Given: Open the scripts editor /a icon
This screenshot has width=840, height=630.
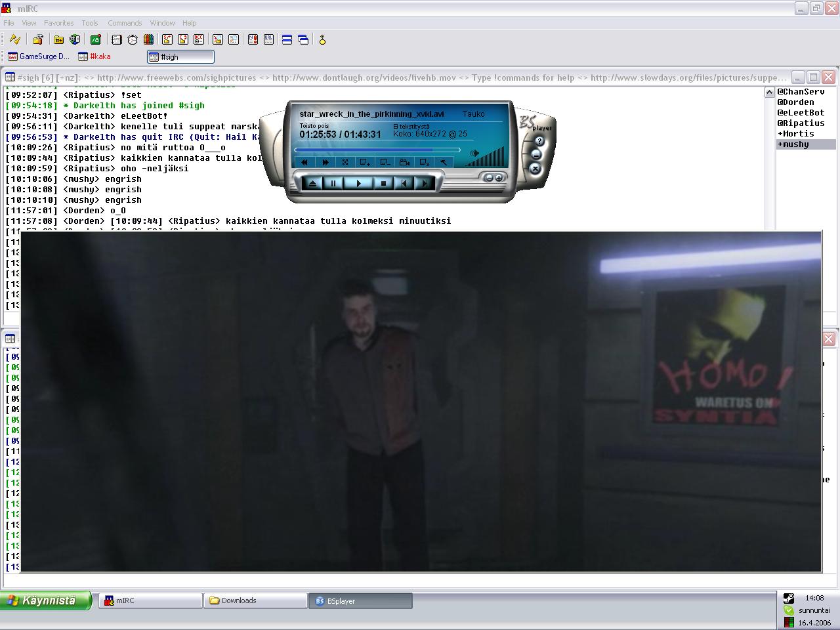Looking at the screenshot, I should [x=96, y=39].
